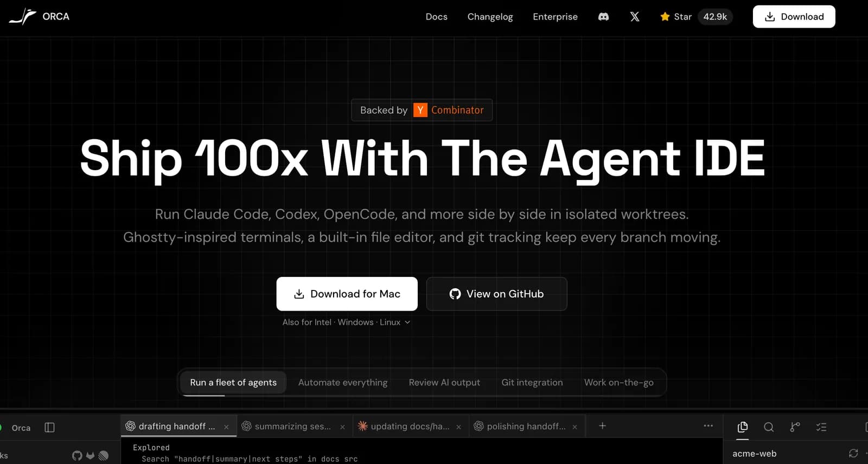868x464 pixels.
Task: Click the Y Combinator logo square
Action: tap(420, 110)
